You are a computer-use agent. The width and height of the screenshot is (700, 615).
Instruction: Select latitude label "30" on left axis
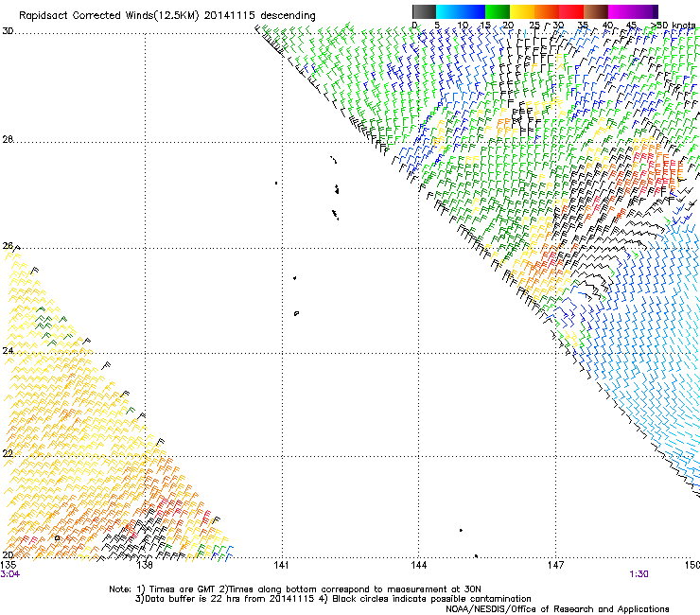click(8, 31)
